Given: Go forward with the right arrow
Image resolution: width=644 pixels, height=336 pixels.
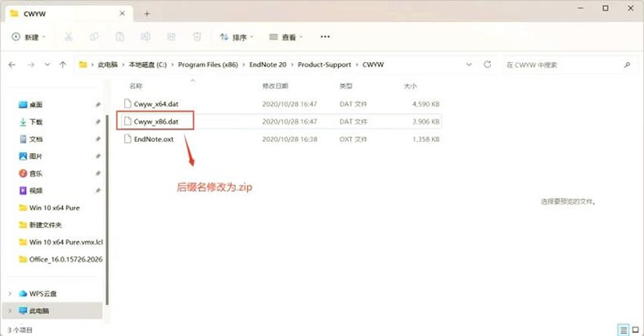Looking at the screenshot, I should click(x=31, y=64).
